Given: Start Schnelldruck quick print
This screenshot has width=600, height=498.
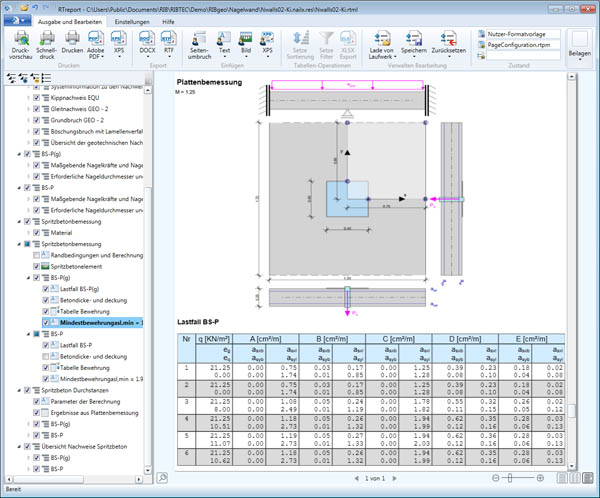Looking at the screenshot, I should pos(47,45).
